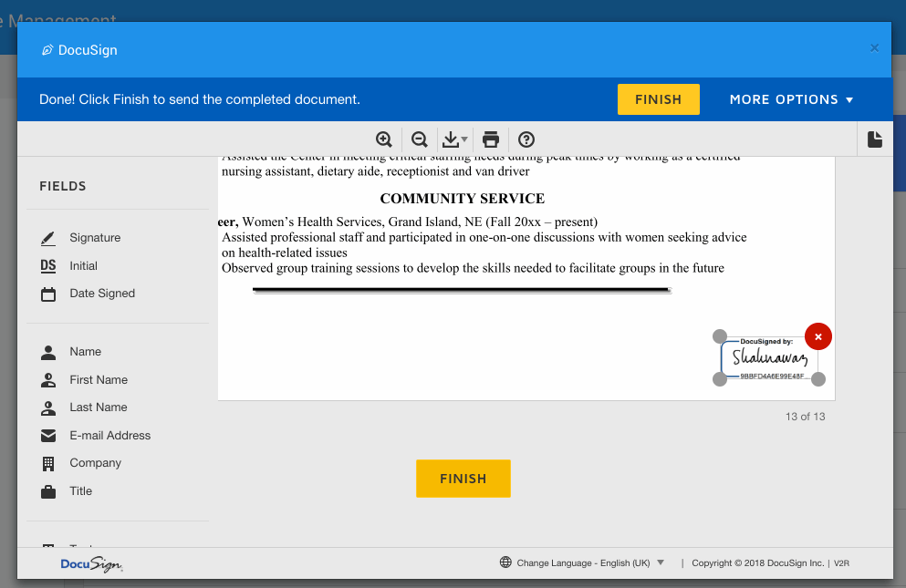Open help via question mark icon
906x588 pixels.
point(526,139)
